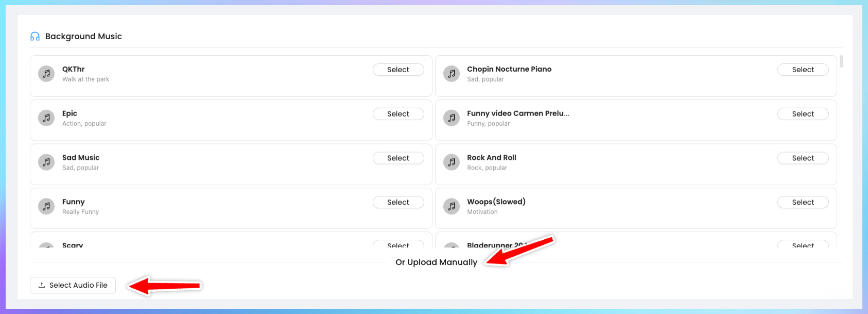
Task: Click music note icon for Funny video Carmen
Action: click(452, 118)
